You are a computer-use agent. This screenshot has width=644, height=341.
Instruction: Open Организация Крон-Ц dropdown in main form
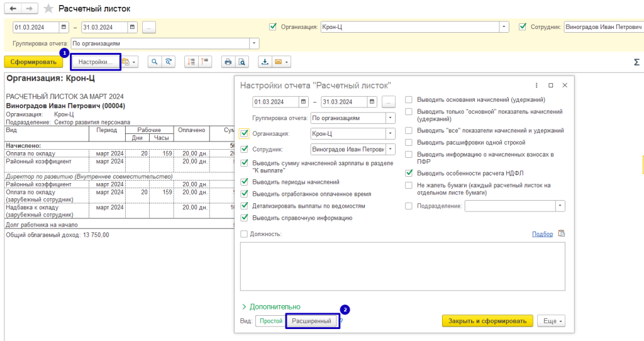point(504,27)
